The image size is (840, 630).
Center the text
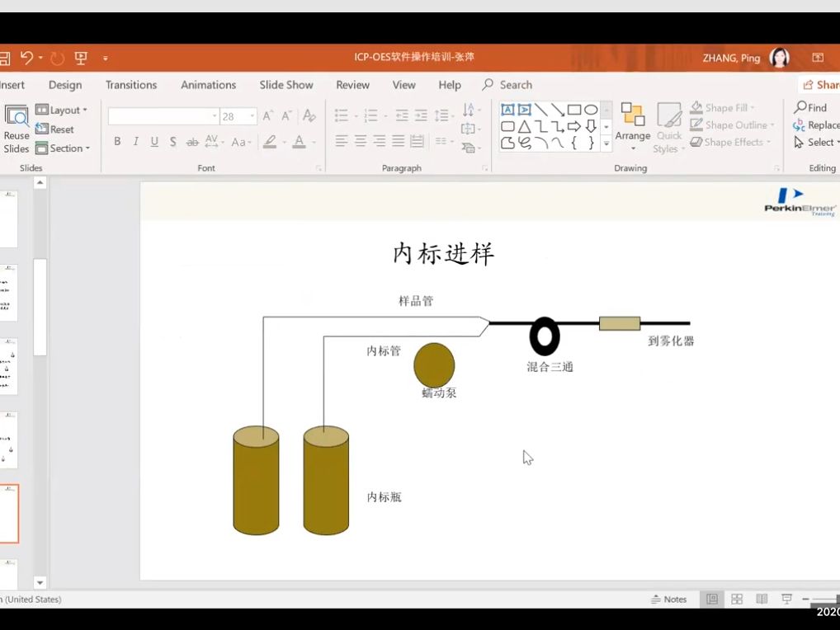coord(361,141)
